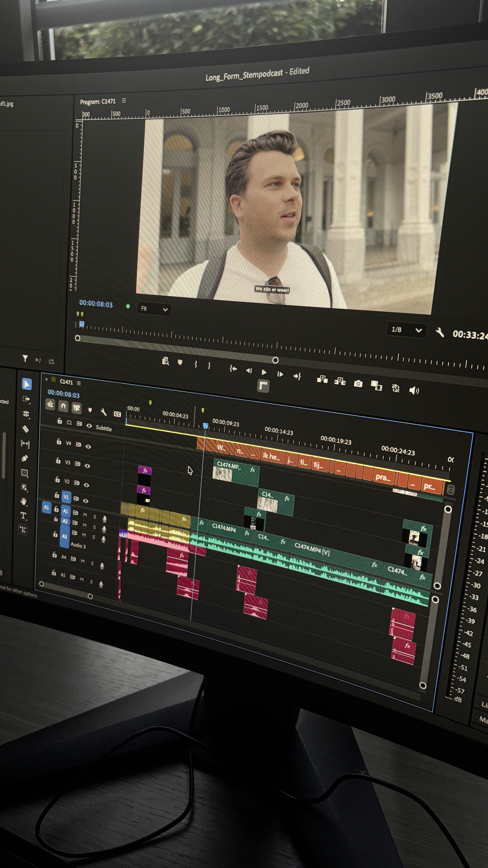Click the Program Monitor playhead marker

pos(82,324)
